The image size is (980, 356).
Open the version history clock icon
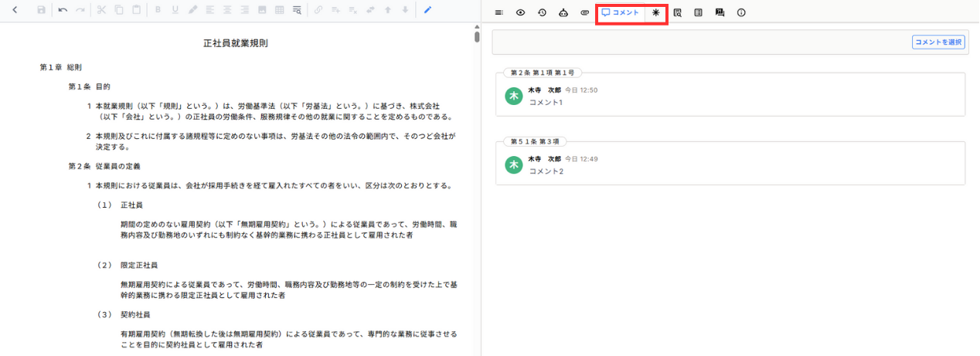pyautogui.click(x=543, y=12)
